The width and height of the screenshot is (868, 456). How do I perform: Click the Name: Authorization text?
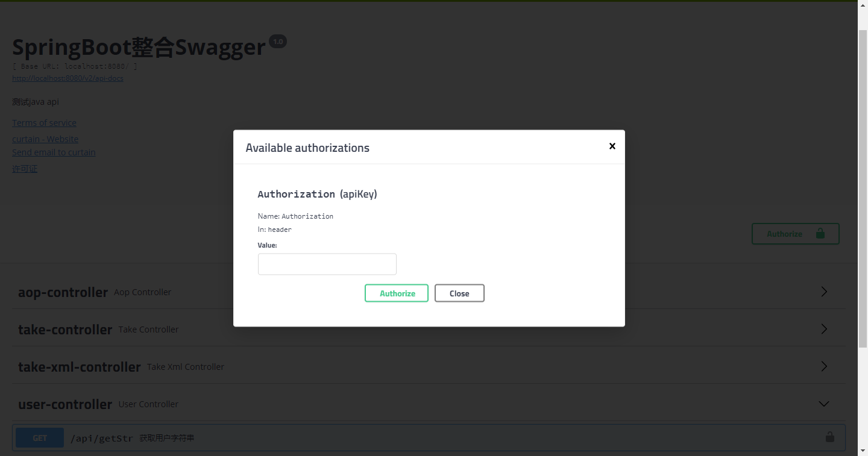(x=295, y=216)
